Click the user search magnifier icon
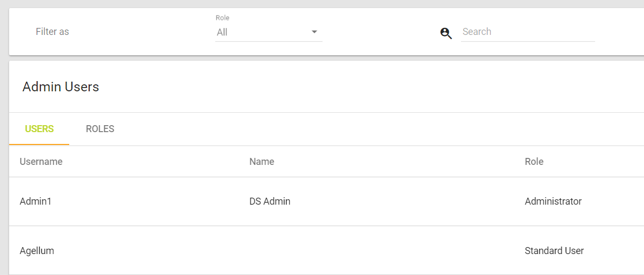Image resolution: width=644 pixels, height=275 pixels. click(x=446, y=33)
